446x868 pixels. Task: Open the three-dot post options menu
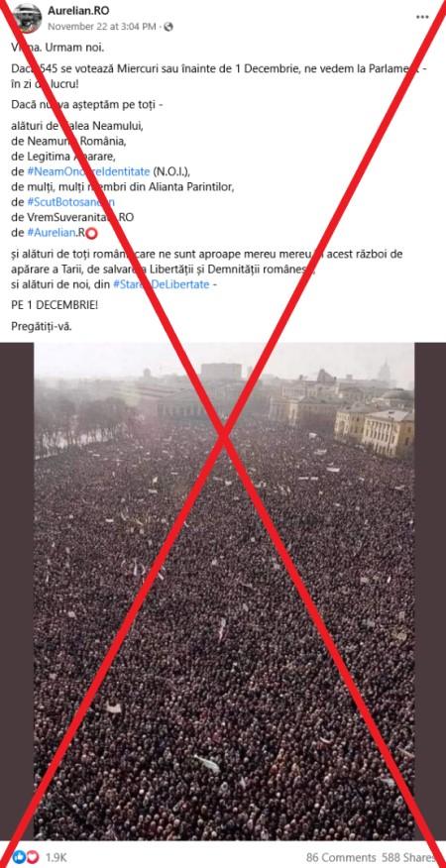coord(422,17)
